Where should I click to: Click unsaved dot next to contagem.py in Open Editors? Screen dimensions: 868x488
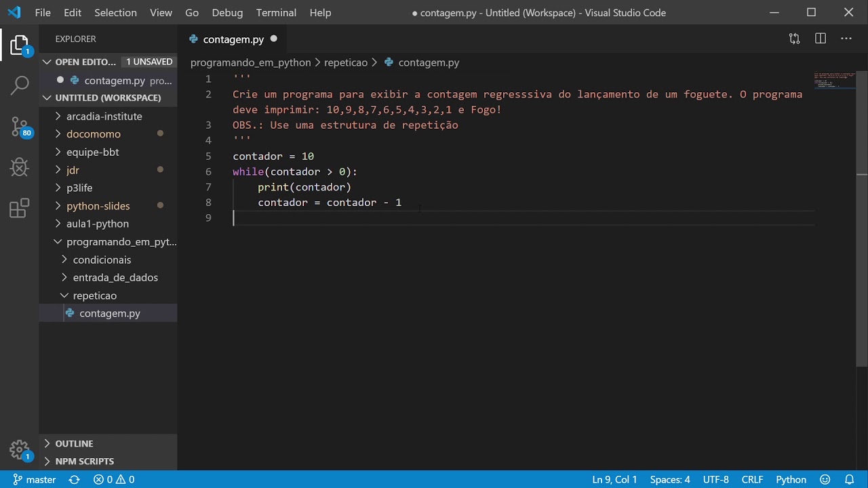point(60,80)
